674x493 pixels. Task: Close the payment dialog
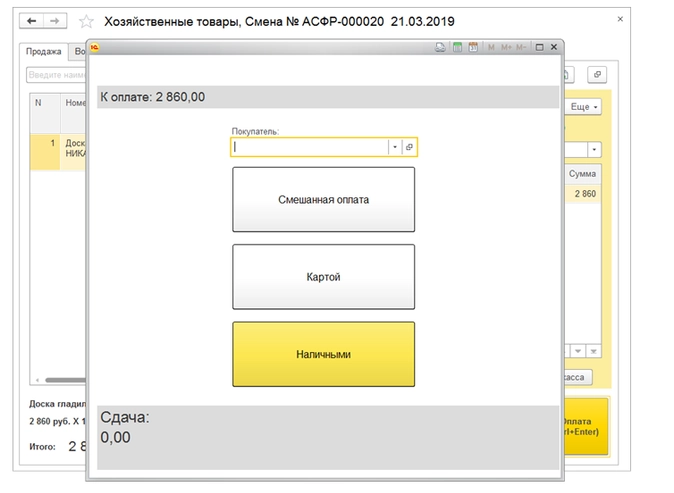(x=554, y=47)
